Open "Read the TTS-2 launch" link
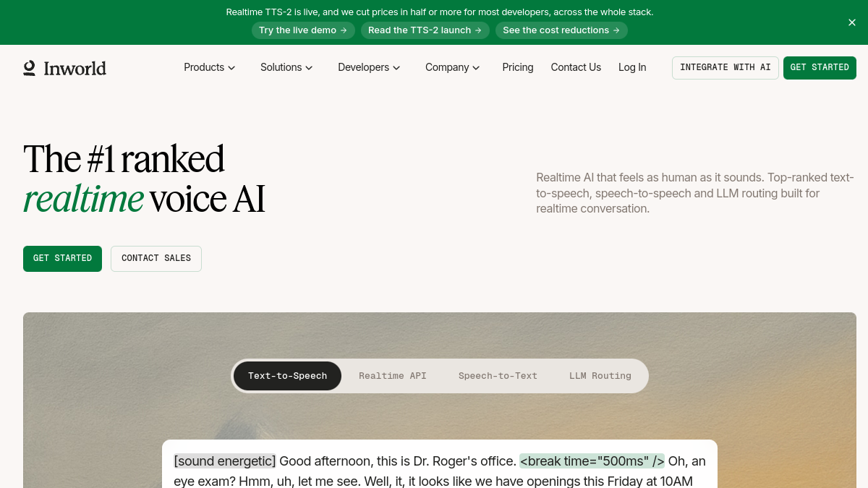868x488 pixels. (x=425, y=30)
